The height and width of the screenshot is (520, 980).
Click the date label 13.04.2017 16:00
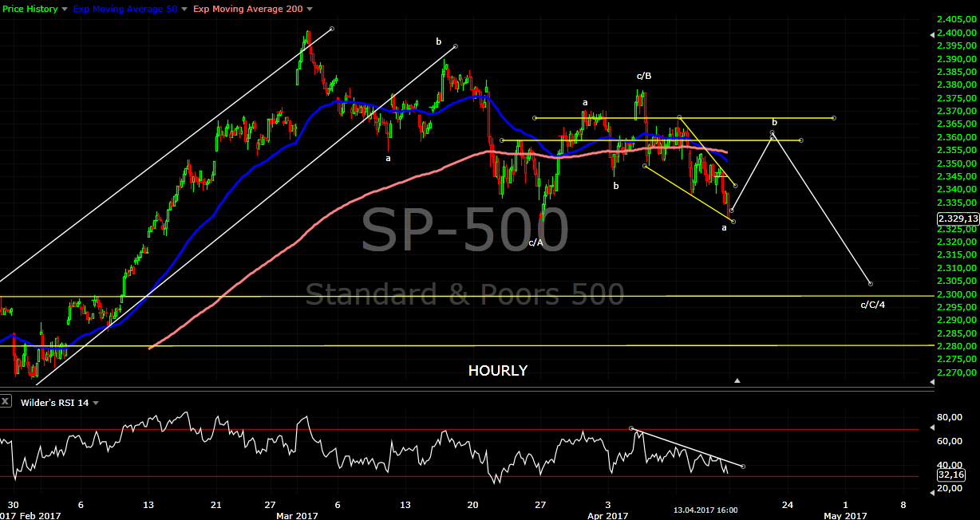pyautogui.click(x=705, y=510)
